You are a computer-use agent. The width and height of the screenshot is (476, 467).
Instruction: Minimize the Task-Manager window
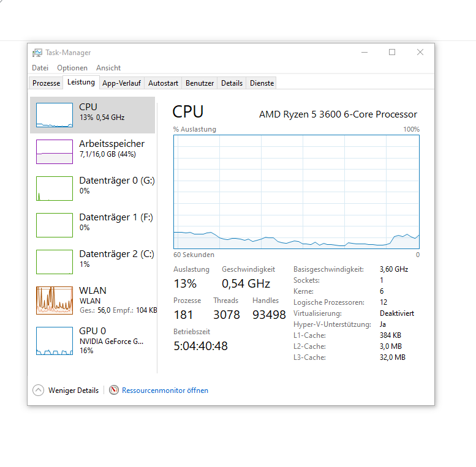tap(365, 52)
